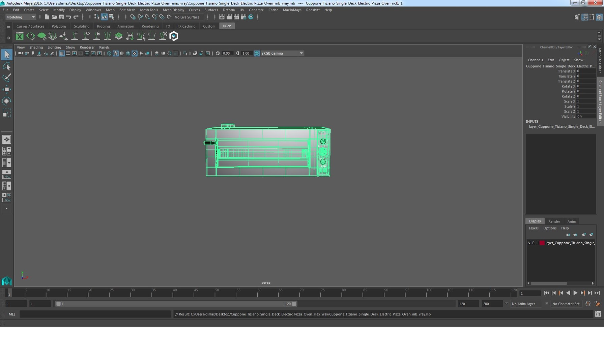
Task: Click the play forward button
Action: [x=575, y=293]
